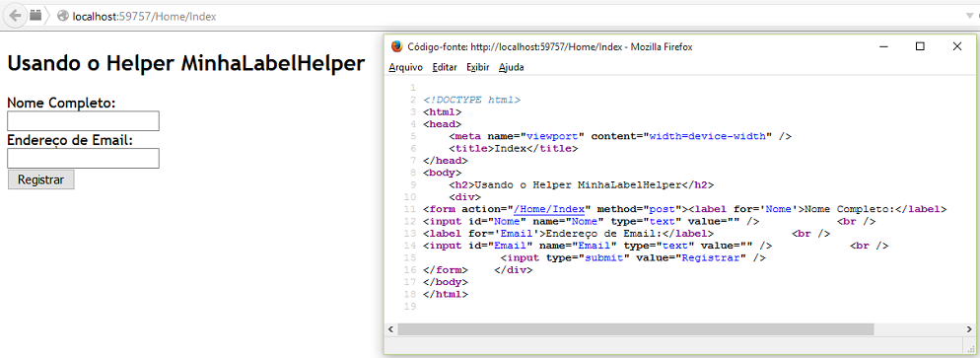Click the Firefox logo in source window title
The height and width of the screenshot is (358, 980).
396,47
